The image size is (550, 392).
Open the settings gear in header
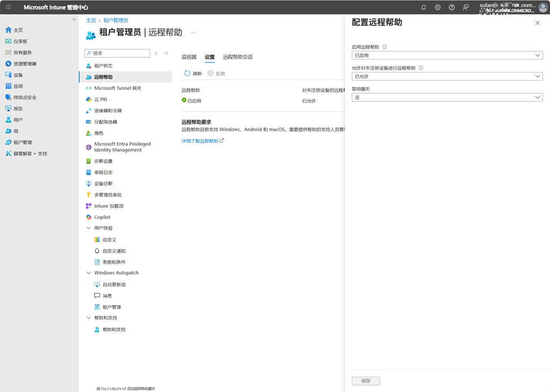(437, 8)
